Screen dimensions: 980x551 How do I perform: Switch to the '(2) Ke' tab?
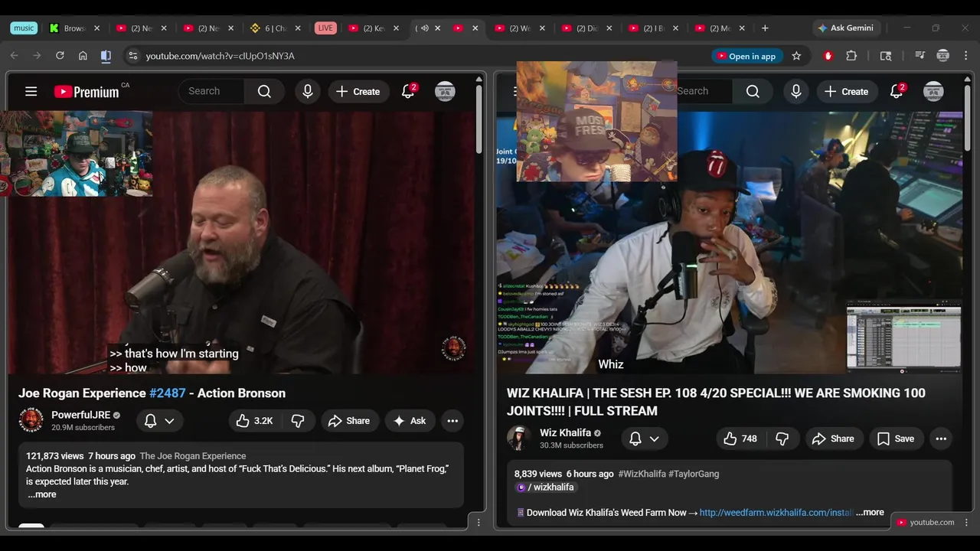coord(374,28)
